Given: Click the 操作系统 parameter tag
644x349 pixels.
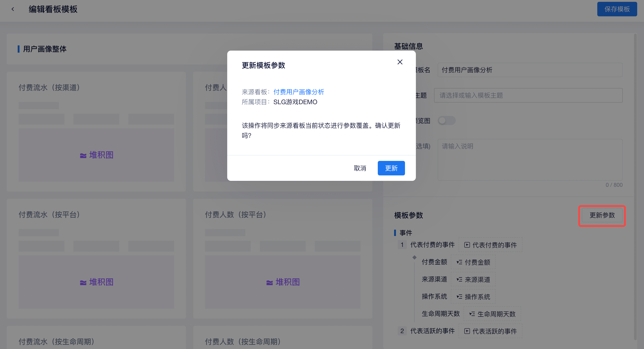Looking at the screenshot, I should [x=473, y=297].
